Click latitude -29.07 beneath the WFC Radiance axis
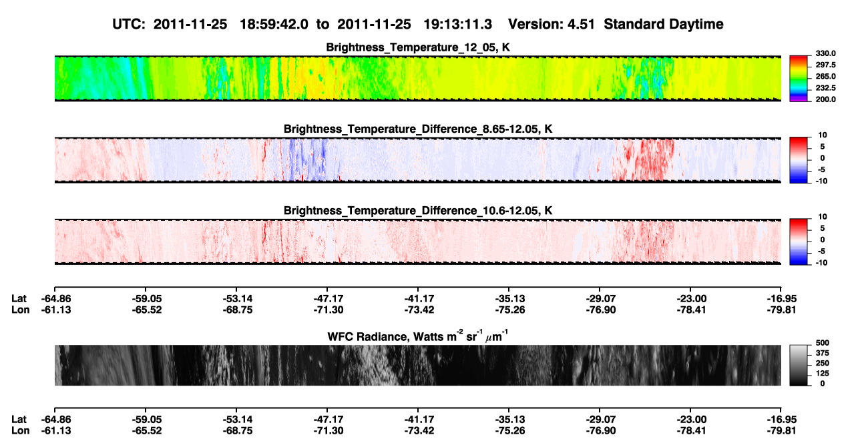868x445 pixels. pos(600,419)
